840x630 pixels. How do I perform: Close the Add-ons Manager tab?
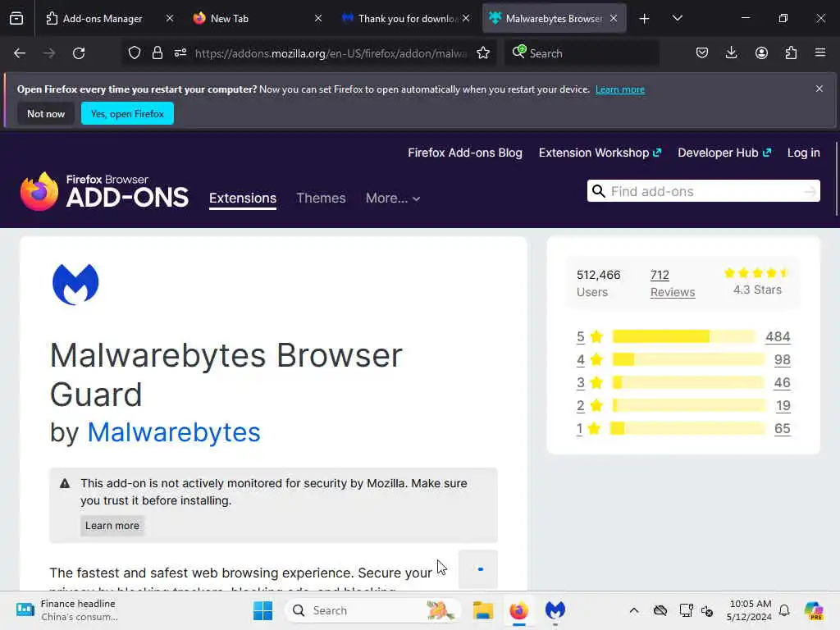(x=170, y=18)
